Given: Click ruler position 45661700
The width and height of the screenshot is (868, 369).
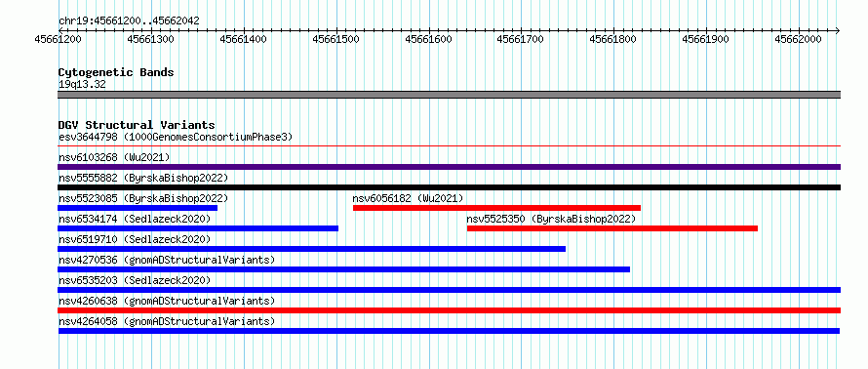Looking at the screenshot, I should (x=521, y=39).
